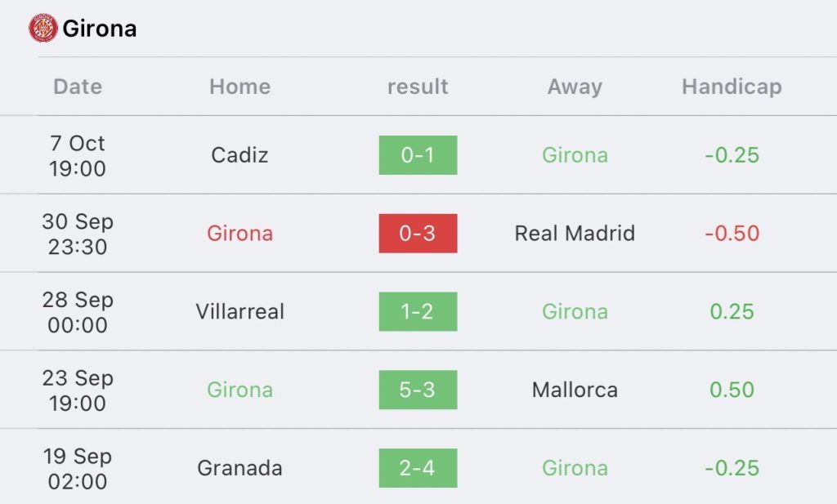Select the 7 Oct 19:00 match date

tap(78, 156)
